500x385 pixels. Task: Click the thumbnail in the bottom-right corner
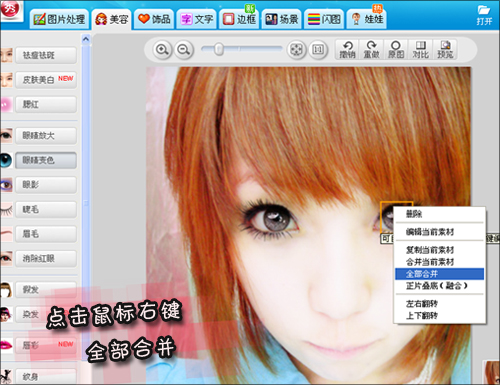(x=491, y=372)
